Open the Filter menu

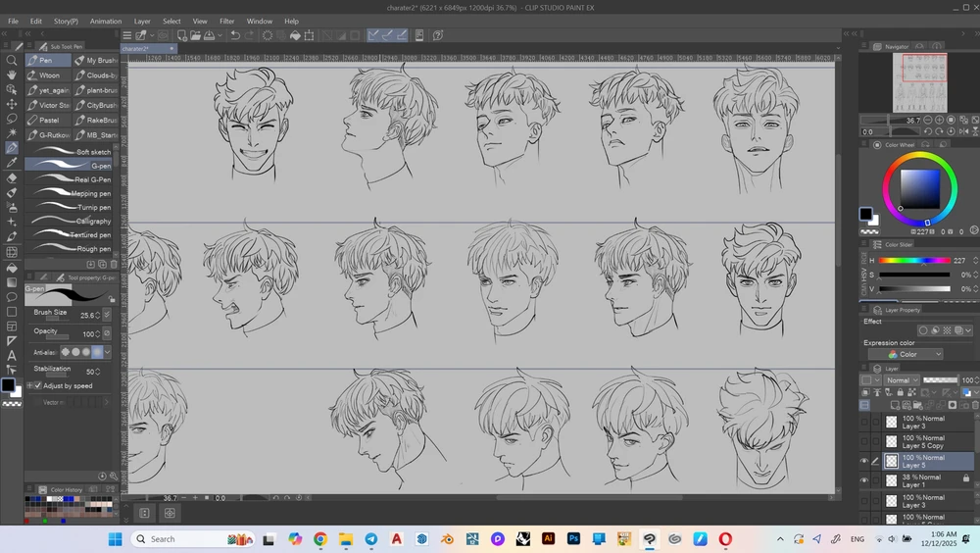pos(226,21)
